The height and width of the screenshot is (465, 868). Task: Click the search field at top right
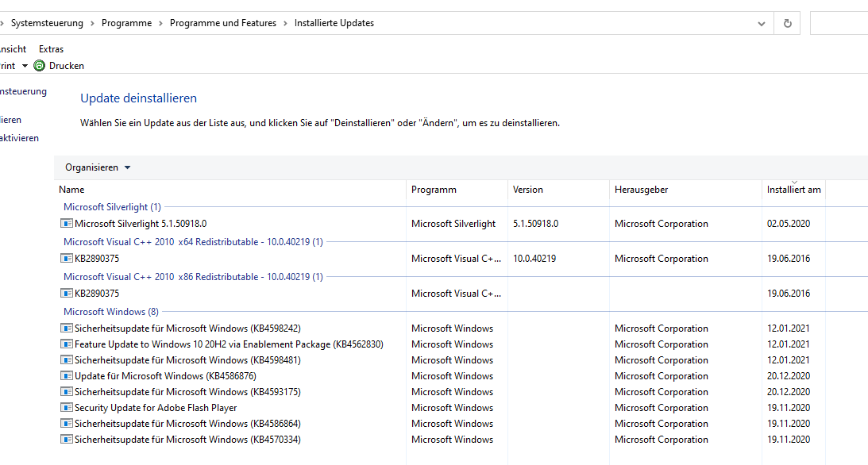point(839,23)
